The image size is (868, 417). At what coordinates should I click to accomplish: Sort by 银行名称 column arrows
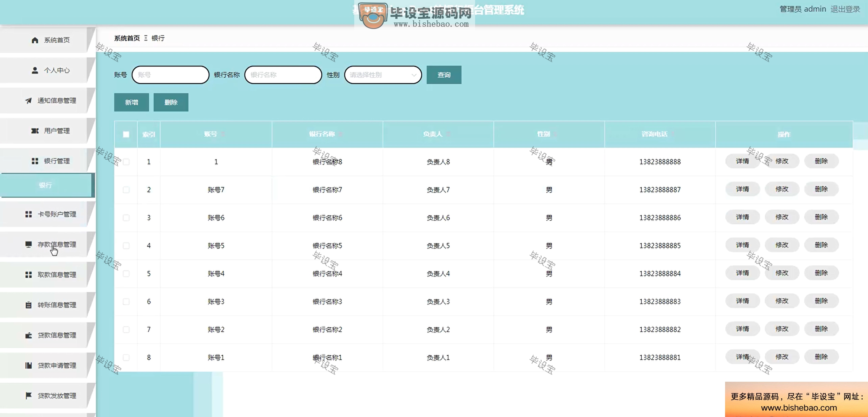tap(340, 134)
